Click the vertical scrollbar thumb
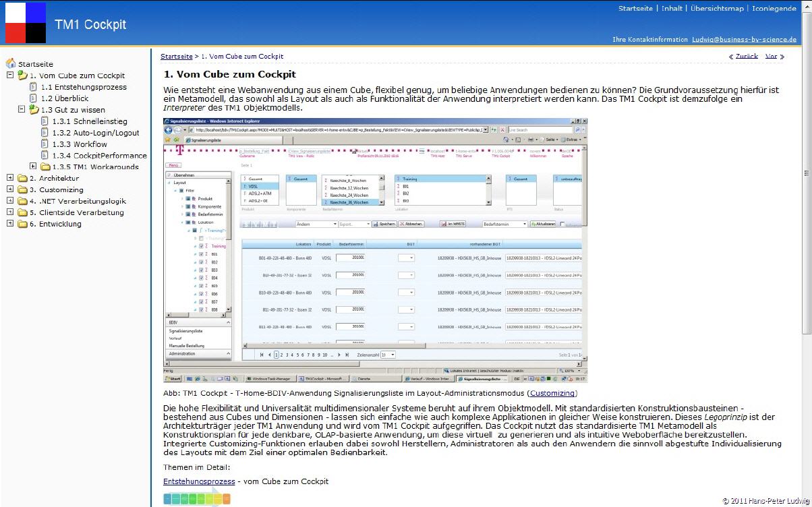The width and height of the screenshot is (812, 507). click(x=807, y=173)
